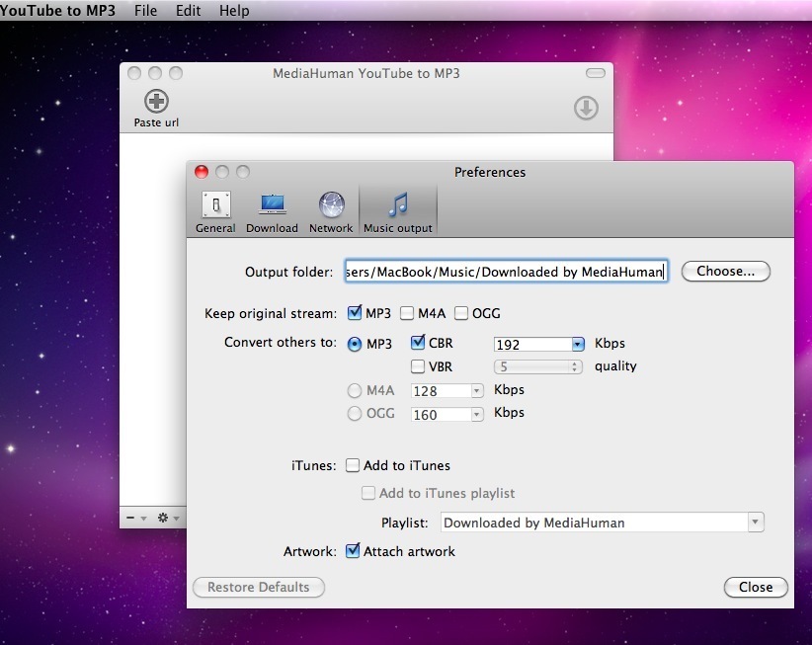Click the download arrow icon in main window

point(586,108)
